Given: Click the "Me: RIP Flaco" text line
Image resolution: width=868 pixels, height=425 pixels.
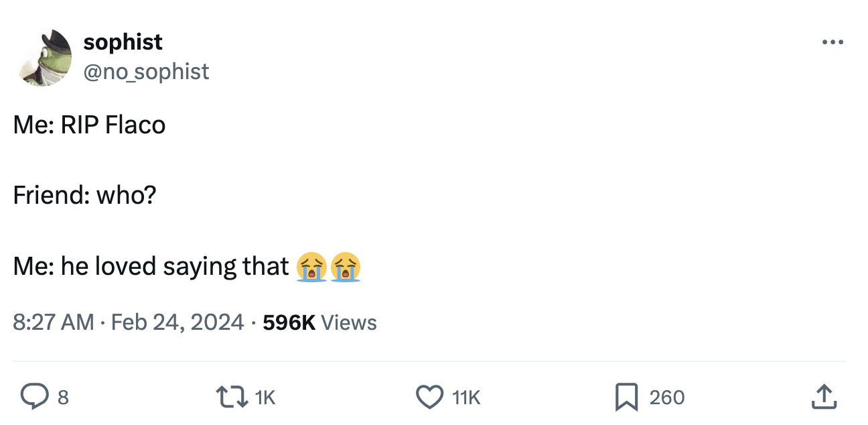Looking at the screenshot, I should pyautogui.click(x=89, y=125).
